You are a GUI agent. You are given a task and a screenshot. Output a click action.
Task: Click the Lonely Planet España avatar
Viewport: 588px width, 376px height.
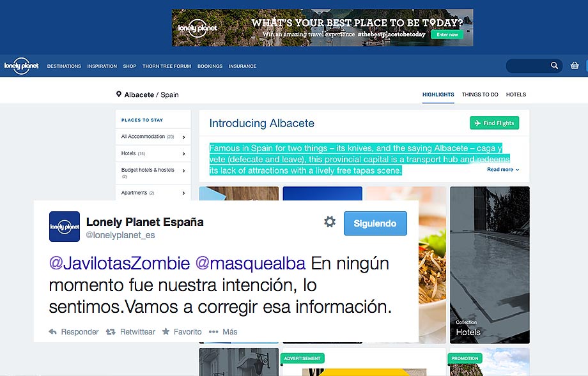click(x=65, y=227)
